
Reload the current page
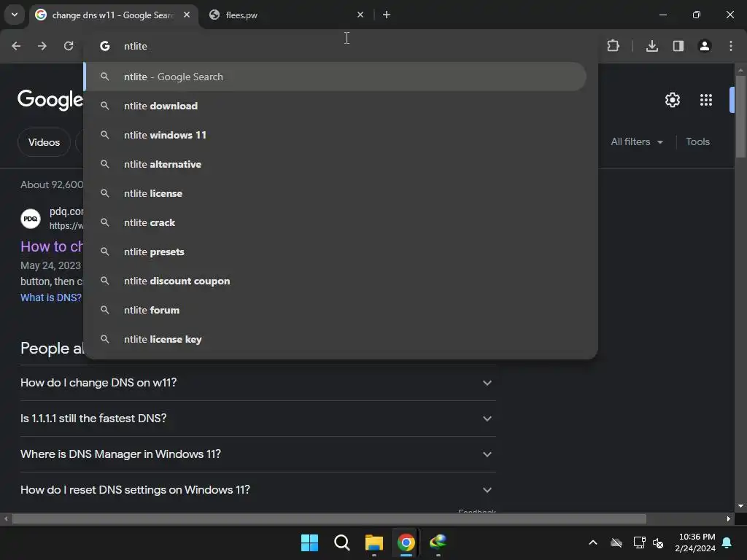[x=69, y=46]
